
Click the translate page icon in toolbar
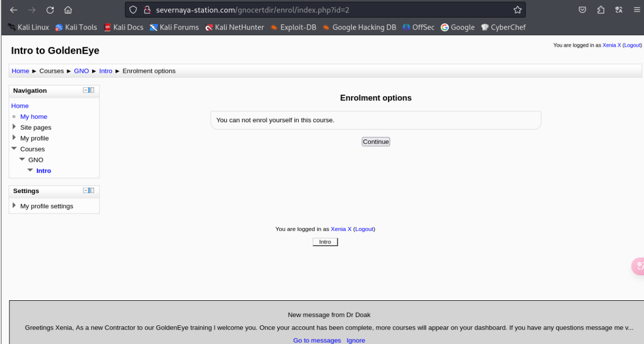tap(619, 10)
